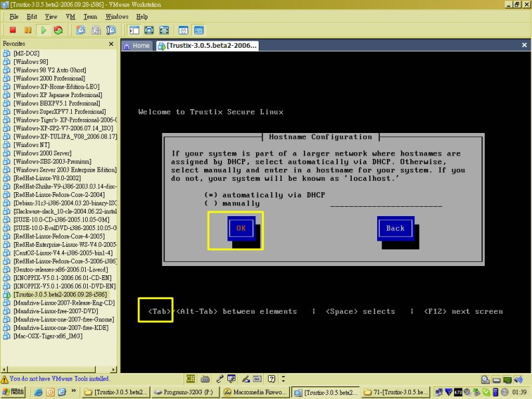Open the Windows menu
Viewport: 532px width, 399px height.
pyautogui.click(x=117, y=16)
